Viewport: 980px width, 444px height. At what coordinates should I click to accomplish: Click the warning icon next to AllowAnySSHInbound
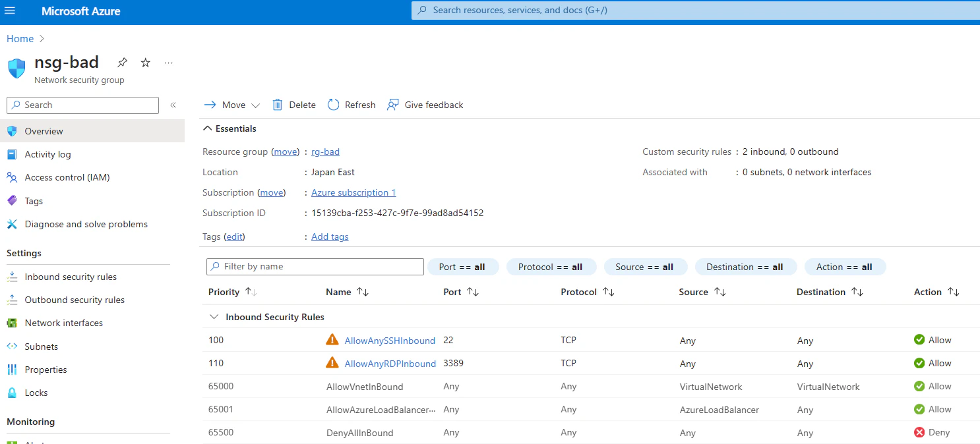[332, 340]
